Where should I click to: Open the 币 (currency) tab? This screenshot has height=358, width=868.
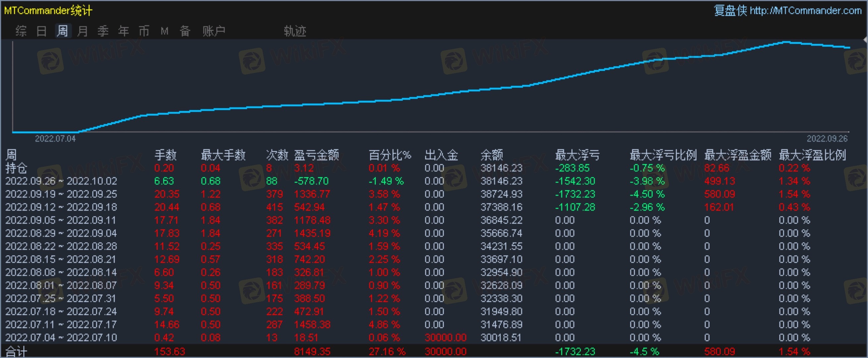pos(144,31)
